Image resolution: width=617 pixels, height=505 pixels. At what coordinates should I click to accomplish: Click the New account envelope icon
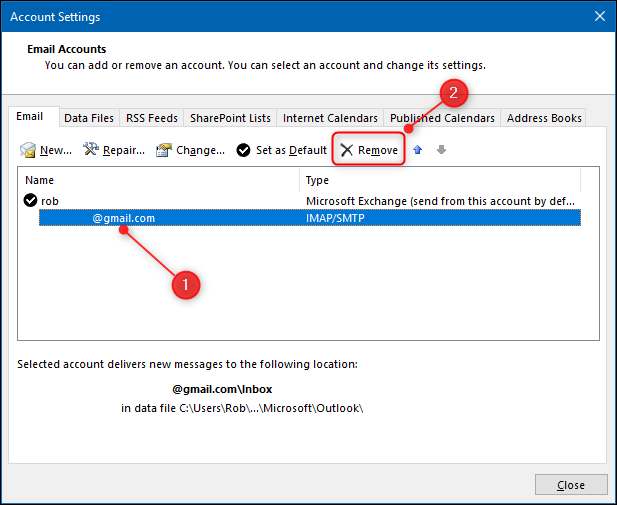28,150
